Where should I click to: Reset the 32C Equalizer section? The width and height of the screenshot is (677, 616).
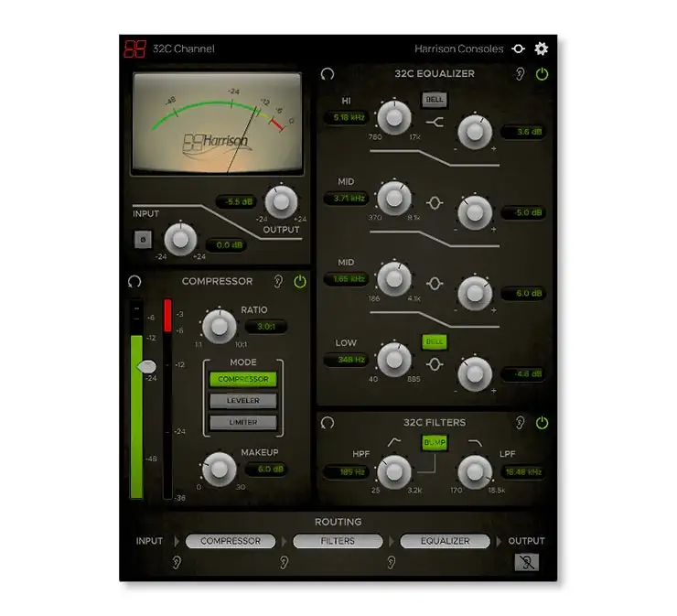[x=328, y=74]
